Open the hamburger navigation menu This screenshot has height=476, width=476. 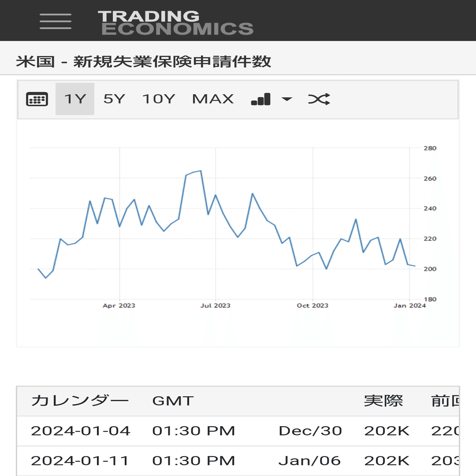56,21
